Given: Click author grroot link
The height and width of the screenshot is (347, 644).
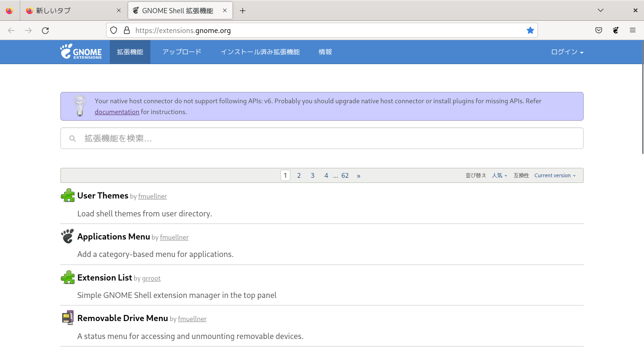Looking at the screenshot, I should tap(151, 278).
